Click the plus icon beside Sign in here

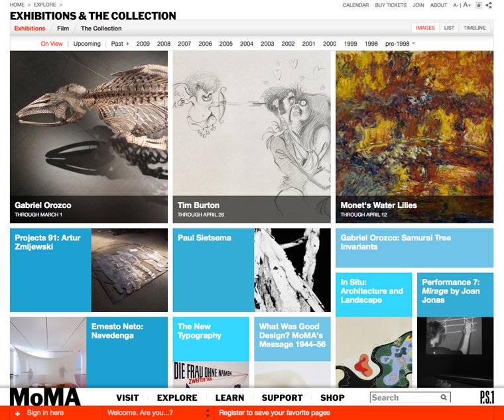tap(17, 413)
